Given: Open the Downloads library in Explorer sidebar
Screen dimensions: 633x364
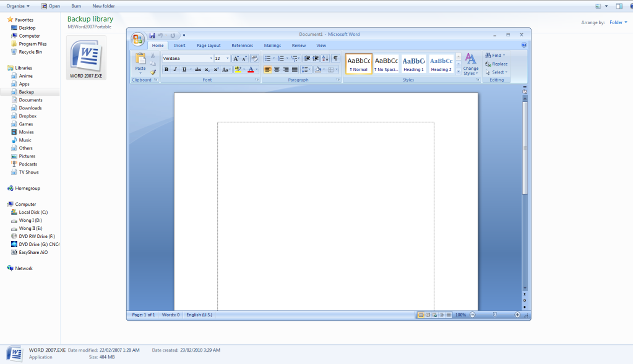Looking at the screenshot, I should click(x=30, y=108).
